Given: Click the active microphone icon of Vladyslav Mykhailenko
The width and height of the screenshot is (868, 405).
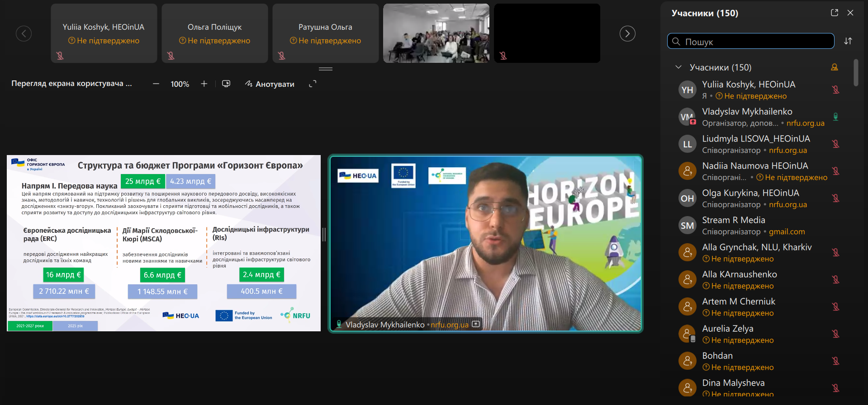Looking at the screenshot, I should point(835,117).
